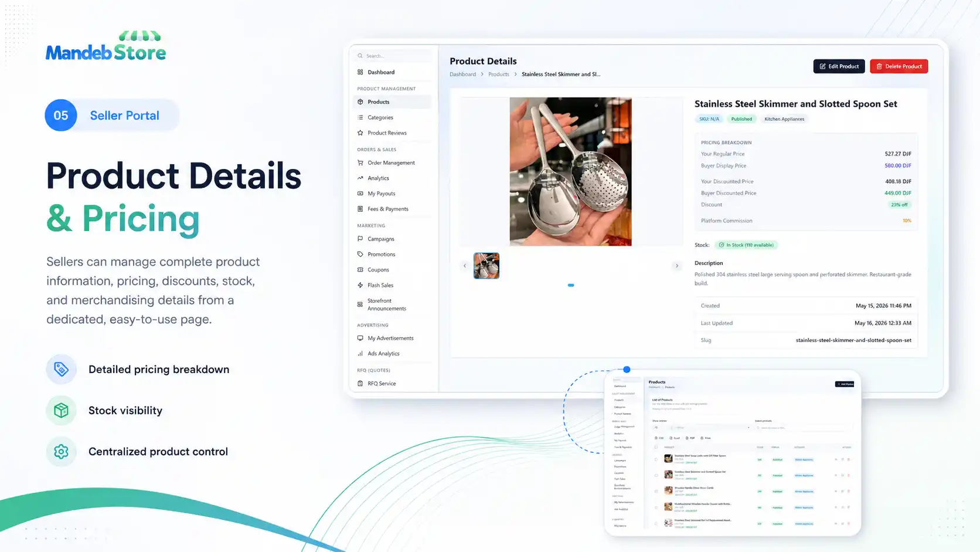Click the 408.18 DJF discounted price value
980x552 pixels.
898,182
